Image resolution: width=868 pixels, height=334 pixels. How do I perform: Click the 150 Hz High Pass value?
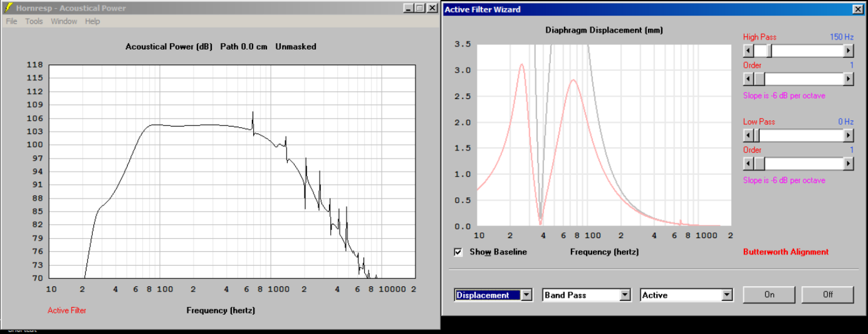click(841, 37)
